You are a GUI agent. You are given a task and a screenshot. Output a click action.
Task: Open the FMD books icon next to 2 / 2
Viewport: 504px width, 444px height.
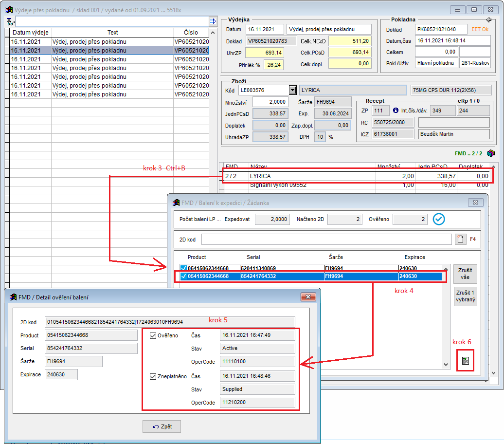[490, 153]
